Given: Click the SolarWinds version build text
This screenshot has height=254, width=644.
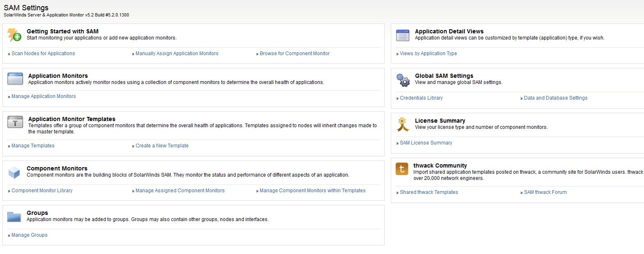Looking at the screenshot, I should [x=66, y=15].
